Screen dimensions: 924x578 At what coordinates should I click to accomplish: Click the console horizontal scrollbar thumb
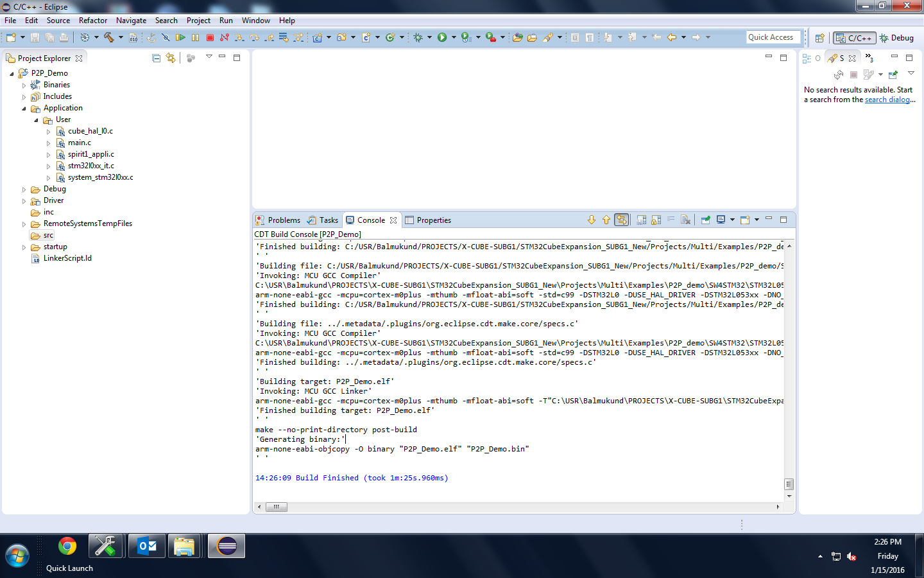tap(277, 507)
